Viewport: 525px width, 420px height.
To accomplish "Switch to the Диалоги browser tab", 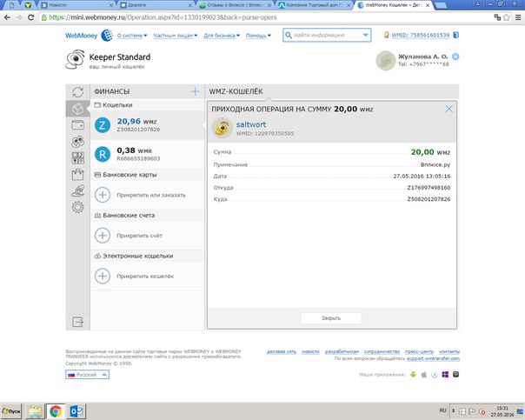I will pyautogui.click(x=156, y=5).
